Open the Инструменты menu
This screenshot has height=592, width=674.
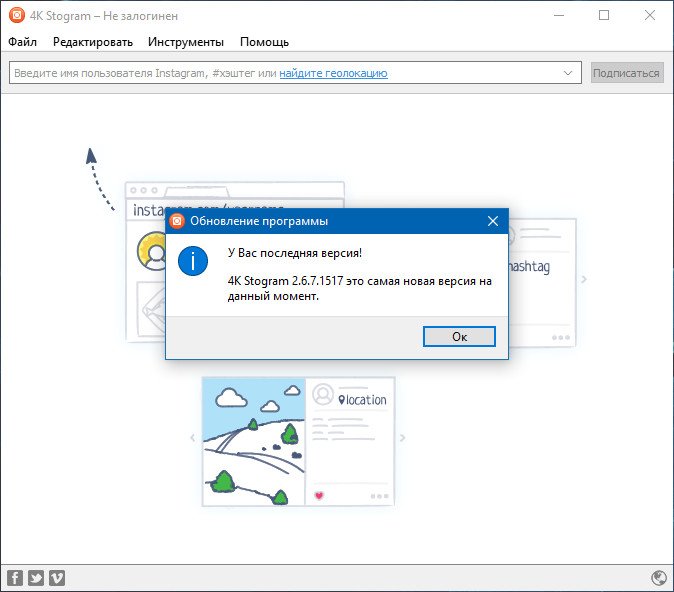click(186, 42)
